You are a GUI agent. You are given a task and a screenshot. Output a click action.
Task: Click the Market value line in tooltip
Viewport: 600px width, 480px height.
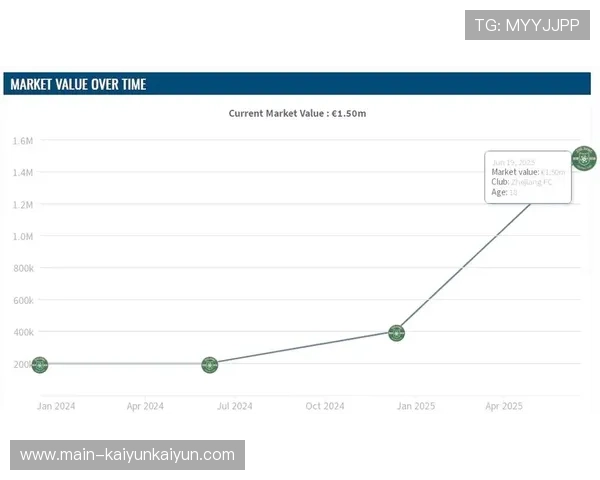tap(528, 172)
